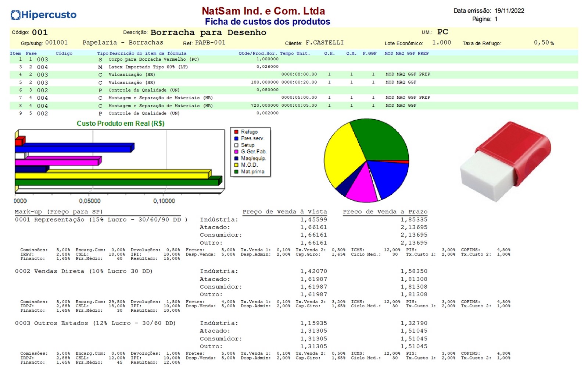The width and height of the screenshot is (588, 368).
Task: Click the reference 'PAPB-001'
Action: coord(210,43)
